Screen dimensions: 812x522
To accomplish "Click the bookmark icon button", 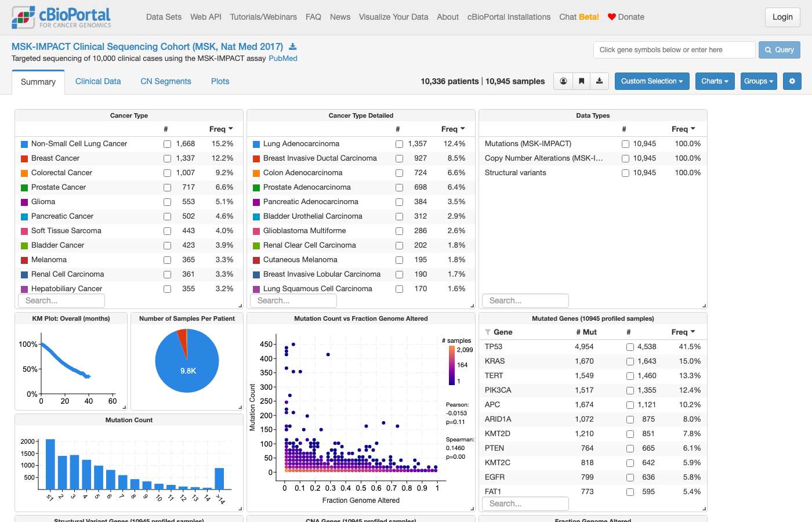I will [581, 81].
